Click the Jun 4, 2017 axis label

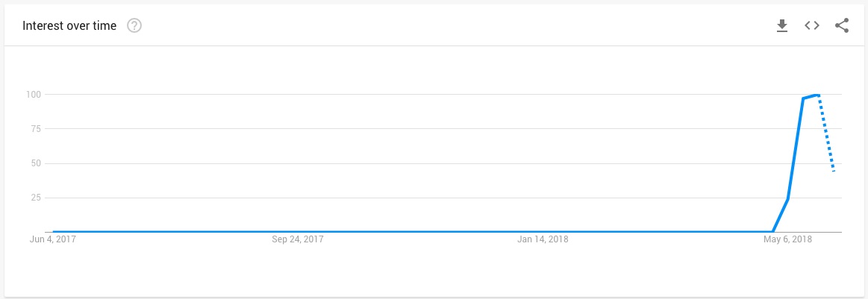tap(53, 240)
